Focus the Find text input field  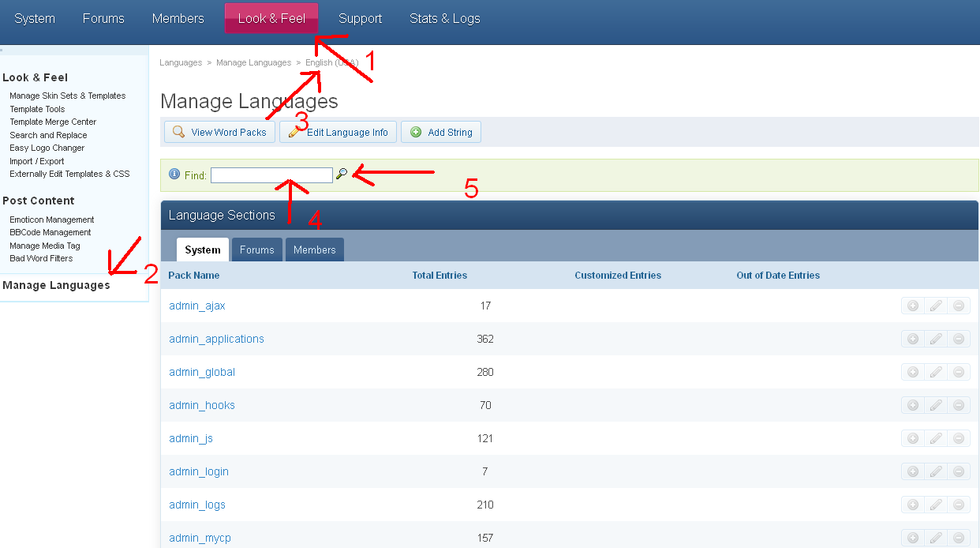pos(271,175)
